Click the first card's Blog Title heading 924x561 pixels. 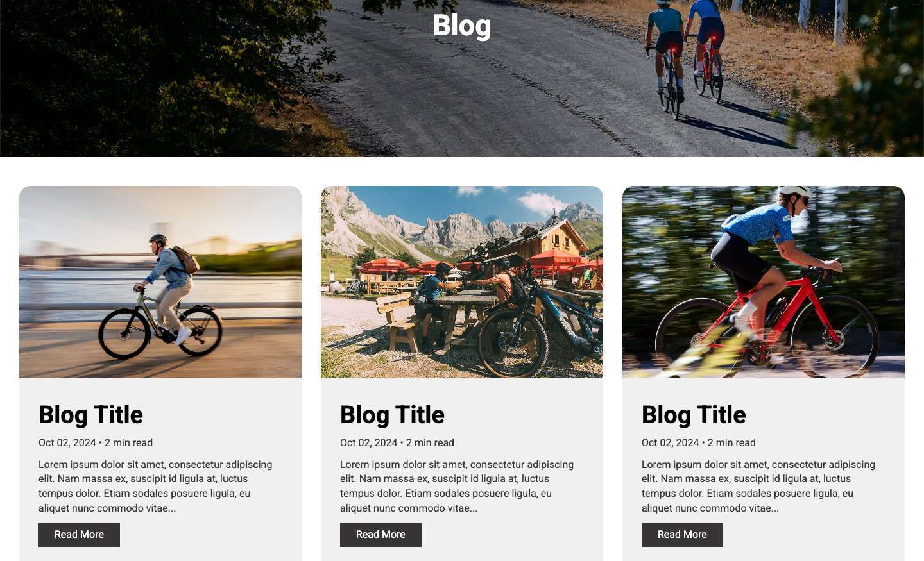point(90,415)
